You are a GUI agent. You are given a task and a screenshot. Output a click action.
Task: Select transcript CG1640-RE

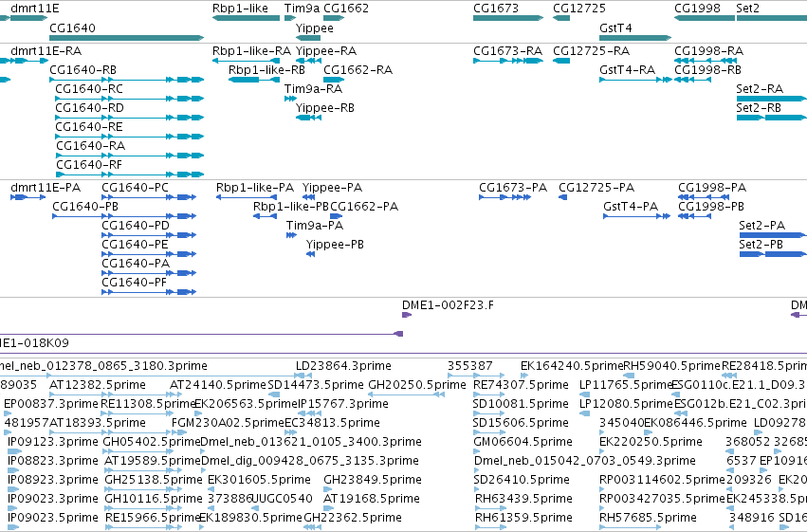tap(89, 128)
